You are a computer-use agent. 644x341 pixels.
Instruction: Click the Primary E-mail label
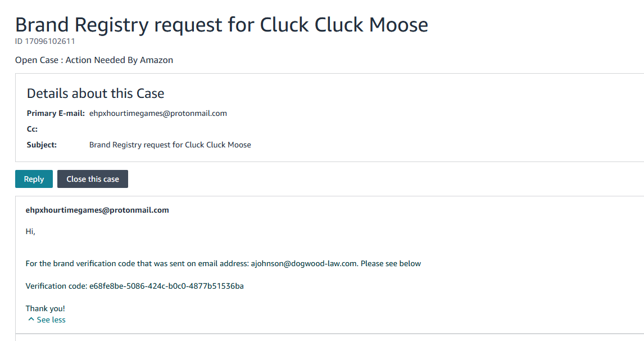56,113
